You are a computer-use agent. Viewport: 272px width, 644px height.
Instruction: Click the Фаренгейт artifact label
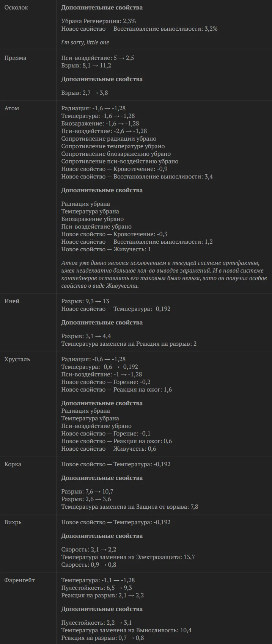(19, 580)
